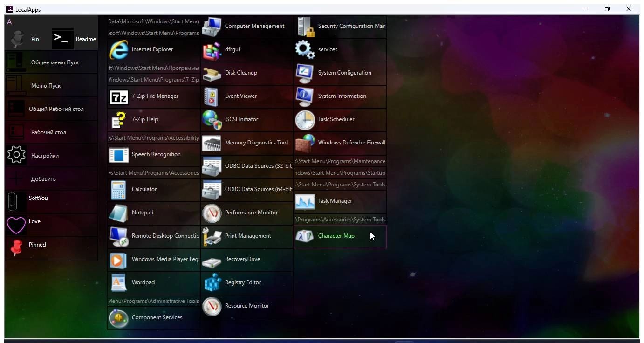Launch Notepad icon

click(118, 213)
